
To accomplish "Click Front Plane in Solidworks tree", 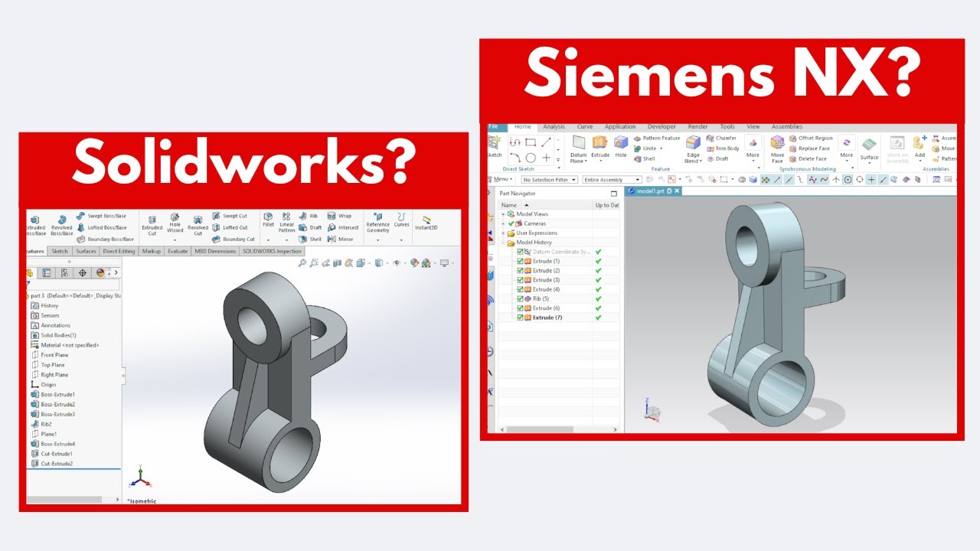I will click(49, 355).
